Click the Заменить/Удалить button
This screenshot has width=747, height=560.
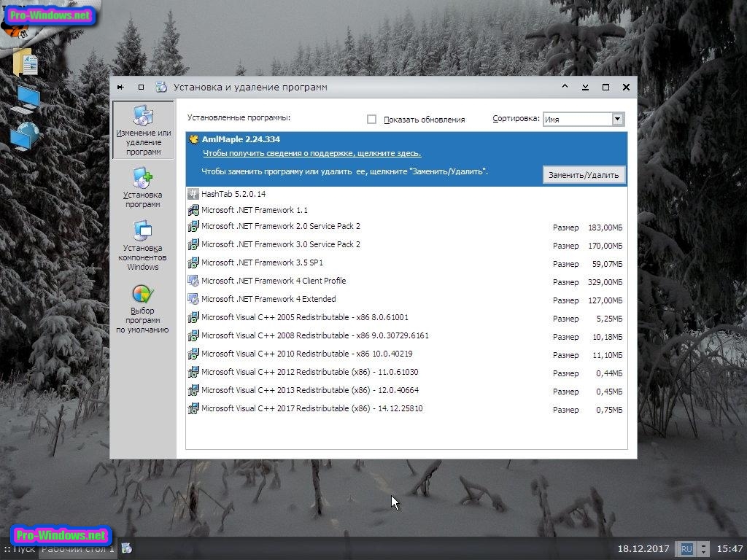click(x=584, y=175)
